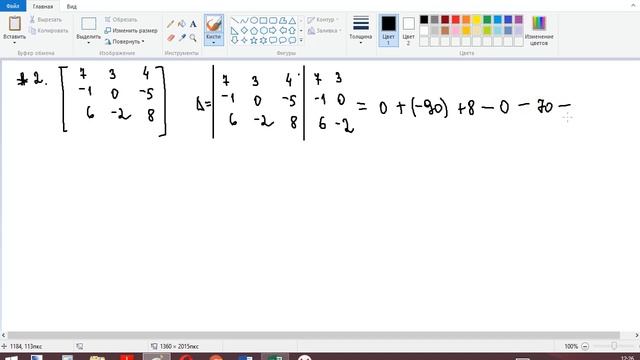Pick the lime green color swatch

(487, 30)
